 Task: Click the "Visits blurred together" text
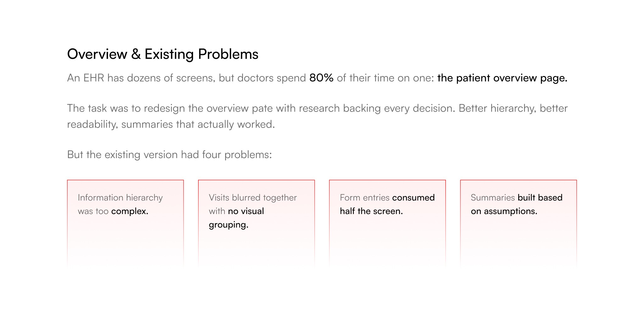[253, 198]
